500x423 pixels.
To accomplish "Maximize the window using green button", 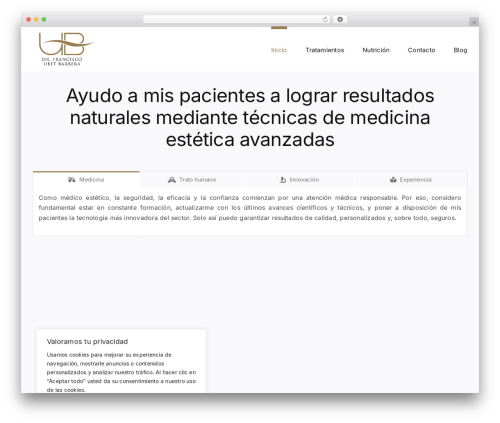I will coord(44,19).
